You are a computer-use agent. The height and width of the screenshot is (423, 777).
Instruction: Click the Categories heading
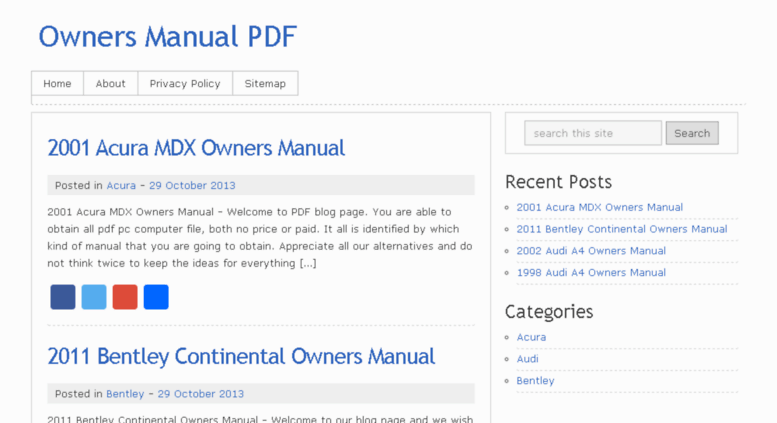coord(549,312)
